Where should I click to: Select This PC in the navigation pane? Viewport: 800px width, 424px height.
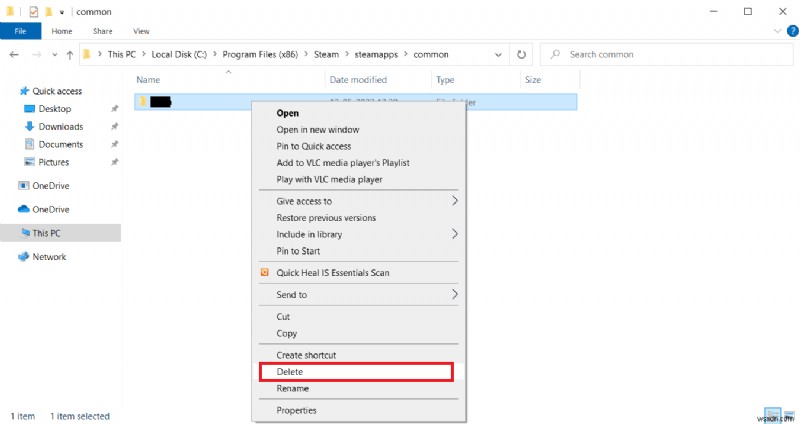(46, 233)
